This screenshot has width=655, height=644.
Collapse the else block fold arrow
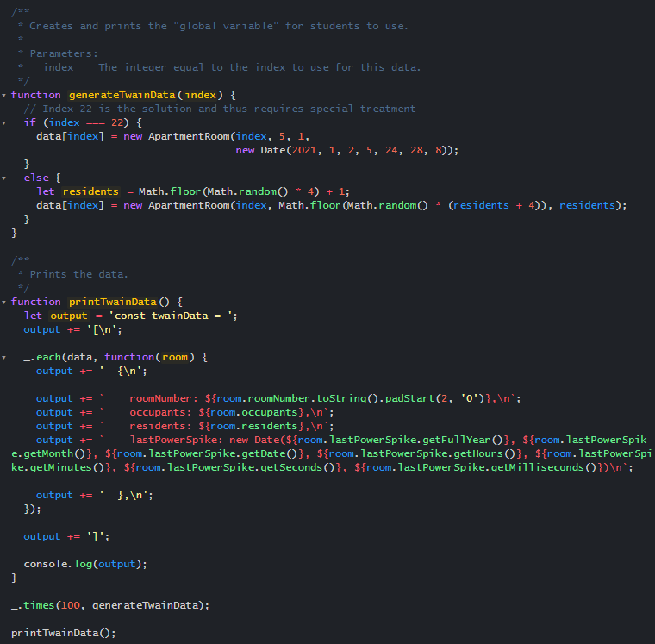pyautogui.click(x=4, y=178)
